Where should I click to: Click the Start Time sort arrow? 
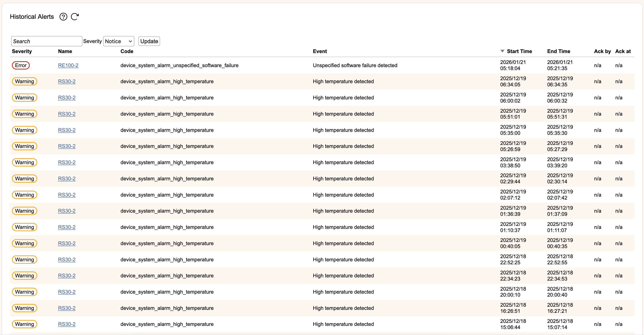pos(502,51)
